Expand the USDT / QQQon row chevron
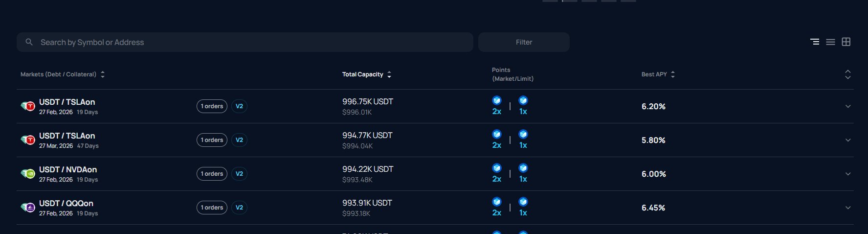The height and width of the screenshot is (234, 868). 848,208
